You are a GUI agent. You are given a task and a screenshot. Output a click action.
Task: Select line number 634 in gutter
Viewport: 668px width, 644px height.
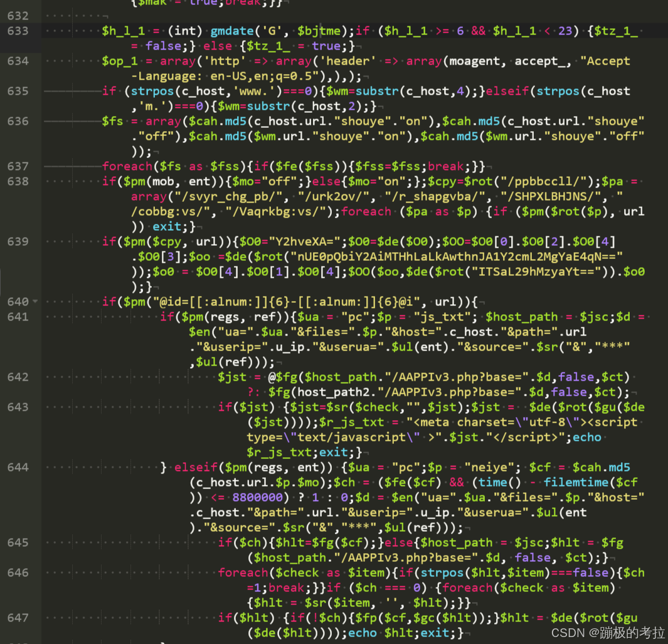pos(18,61)
